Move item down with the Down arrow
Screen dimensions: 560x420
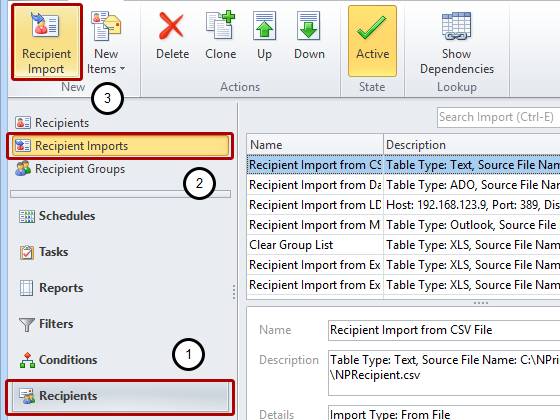[309, 36]
